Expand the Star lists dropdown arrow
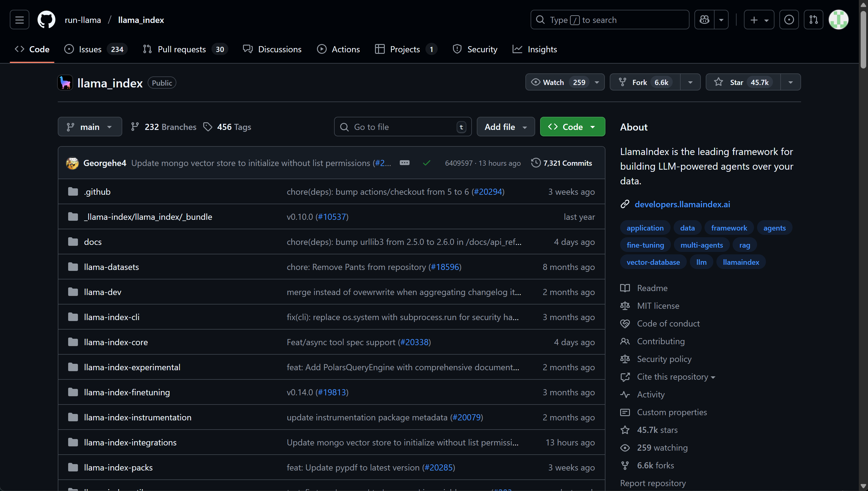This screenshot has height=491, width=868. [790, 82]
